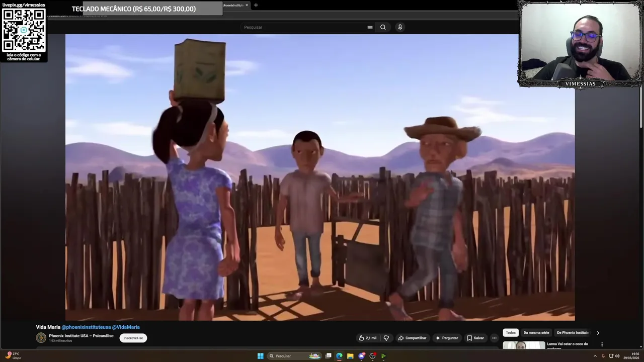The height and width of the screenshot is (362, 644).
Task: Open the volume icon in system tray
Action: [617, 356]
